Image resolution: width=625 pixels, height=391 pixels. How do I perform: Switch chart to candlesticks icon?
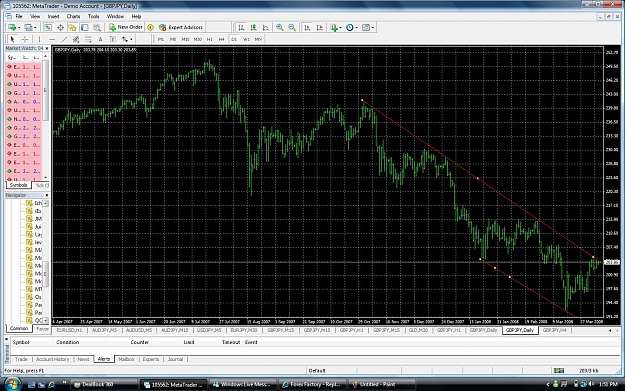tap(254, 28)
